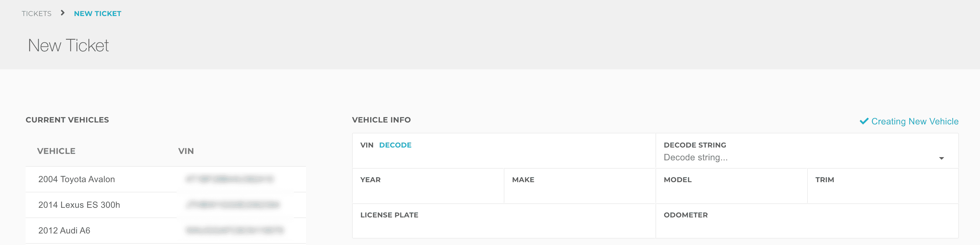Focus the Model input field
Screen dimensions: 980x245
[x=731, y=192]
